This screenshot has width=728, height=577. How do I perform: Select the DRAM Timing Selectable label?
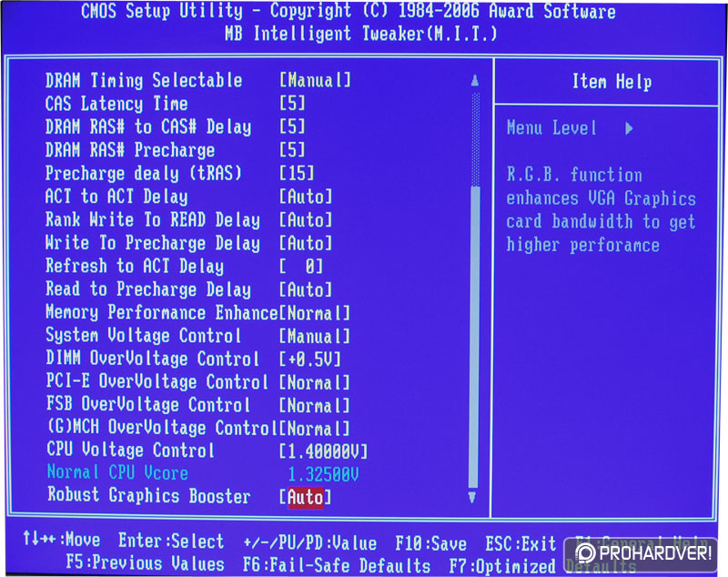coord(144,80)
